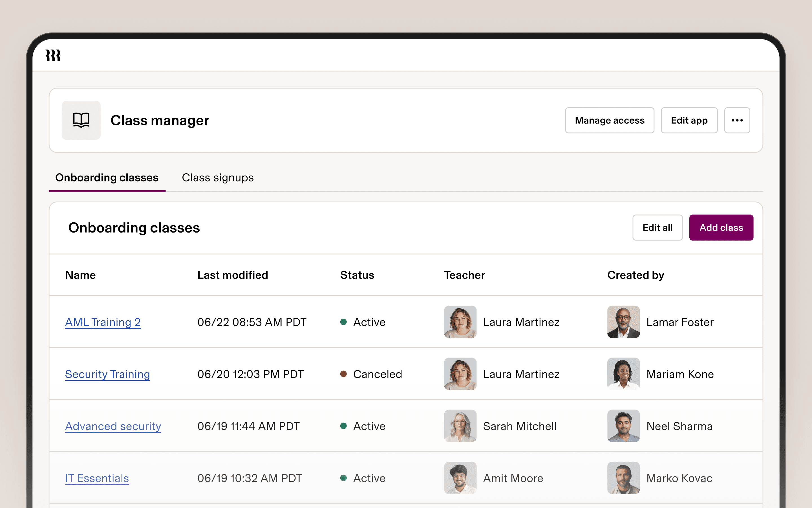This screenshot has width=812, height=508.
Task: Click Lamar Foster's avatar photo
Action: 623,322
